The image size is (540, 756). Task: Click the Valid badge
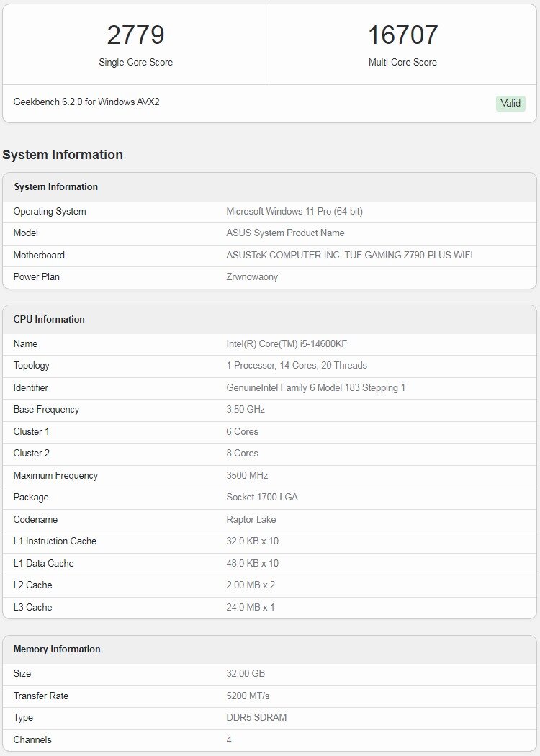510,103
